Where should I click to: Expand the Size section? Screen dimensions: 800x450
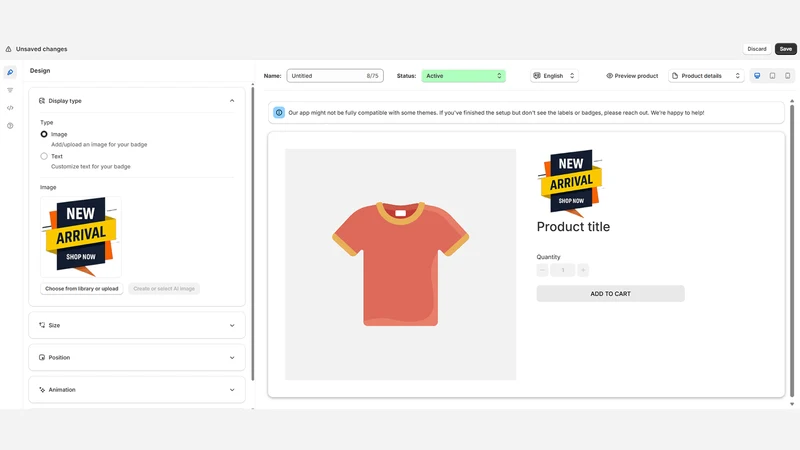point(232,325)
